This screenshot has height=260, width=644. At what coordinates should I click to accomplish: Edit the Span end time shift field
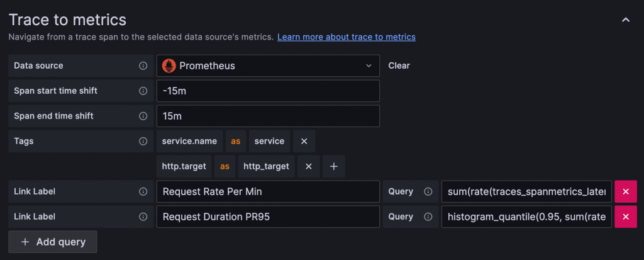pos(268,116)
